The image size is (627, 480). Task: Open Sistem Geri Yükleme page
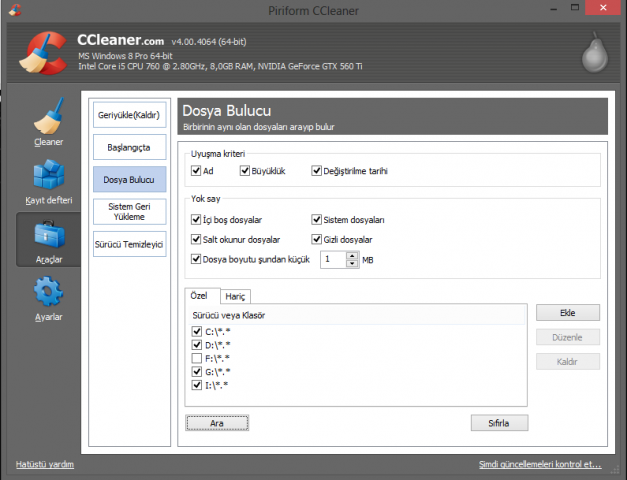(x=129, y=212)
